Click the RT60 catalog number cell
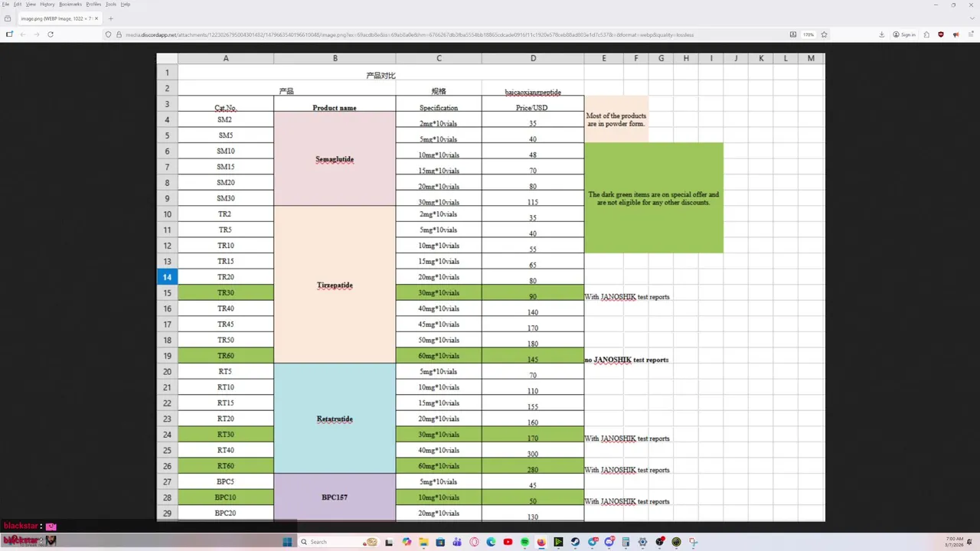The image size is (980, 551). pos(225,466)
